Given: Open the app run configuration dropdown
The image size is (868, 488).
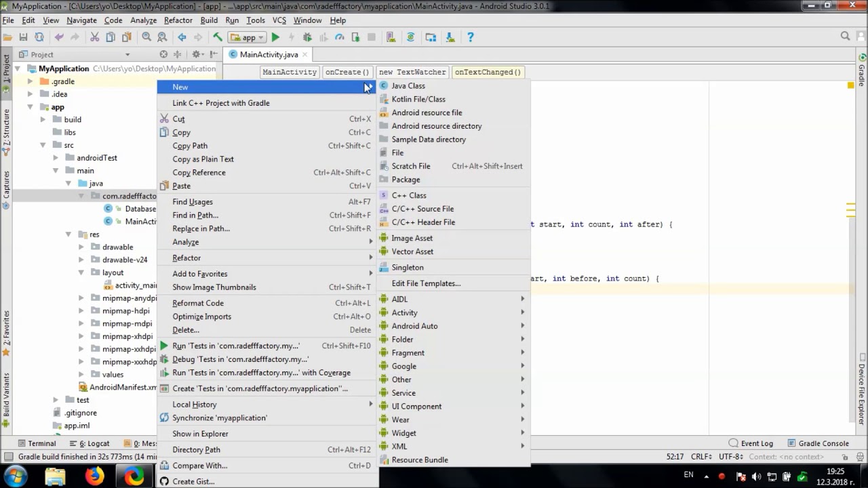Looking at the screenshot, I should tap(248, 37).
